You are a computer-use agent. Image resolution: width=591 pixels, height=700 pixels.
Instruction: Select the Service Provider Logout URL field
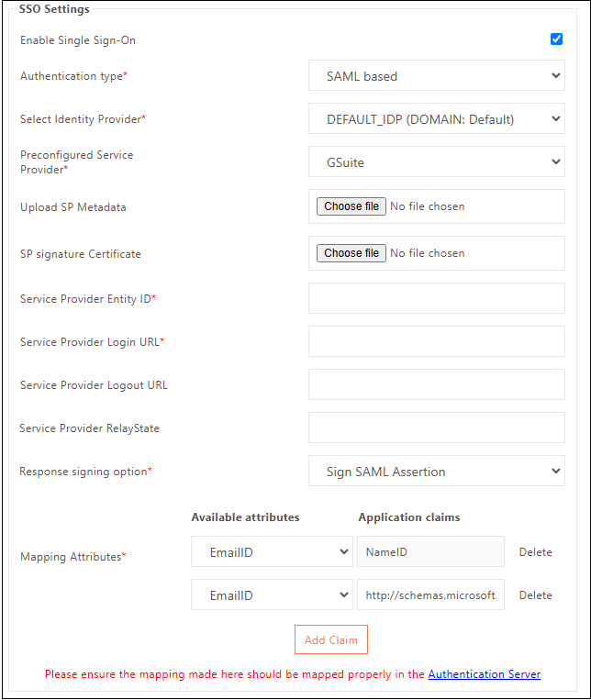tap(436, 384)
